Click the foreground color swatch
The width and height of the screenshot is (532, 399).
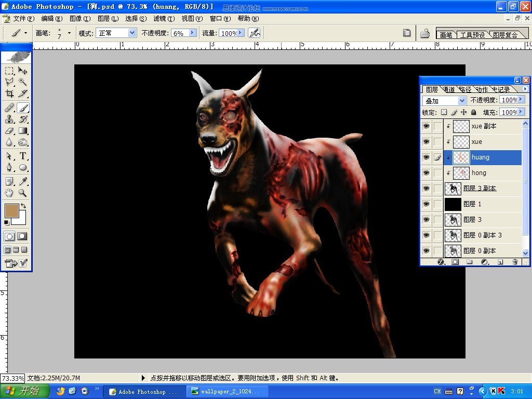(11, 211)
